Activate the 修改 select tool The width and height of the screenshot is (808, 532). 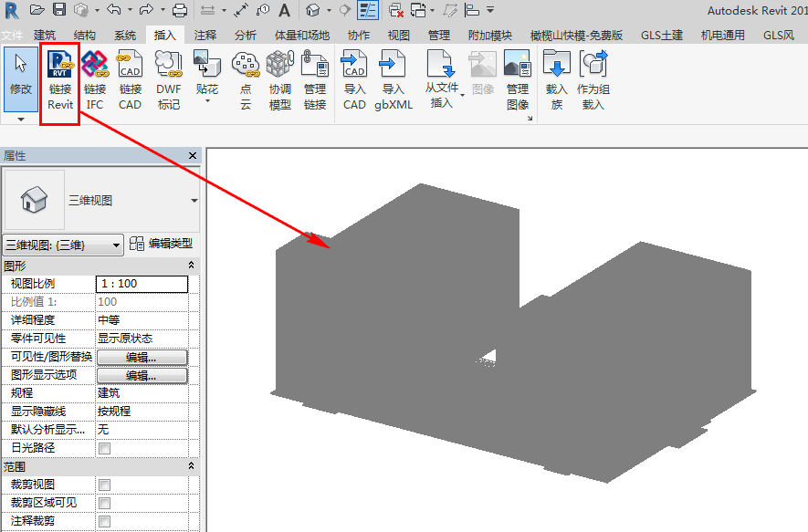tap(21, 78)
